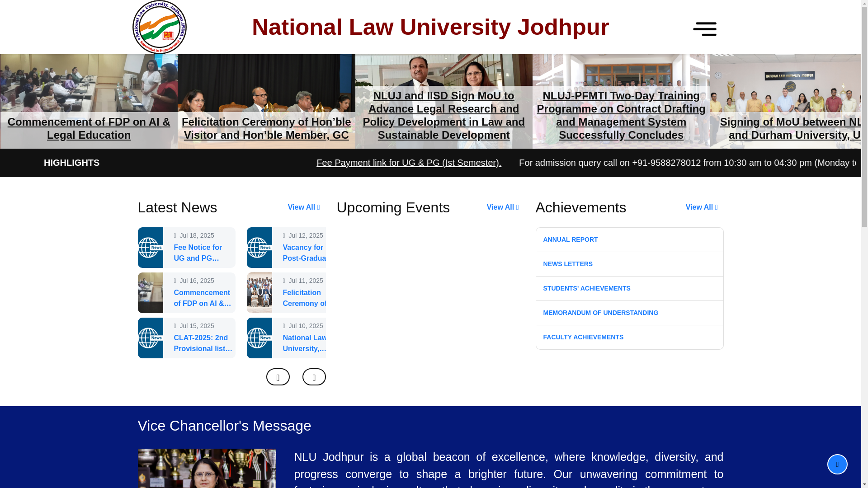
Task: Click the National Law University Jodhpur logo
Action: 159,27
